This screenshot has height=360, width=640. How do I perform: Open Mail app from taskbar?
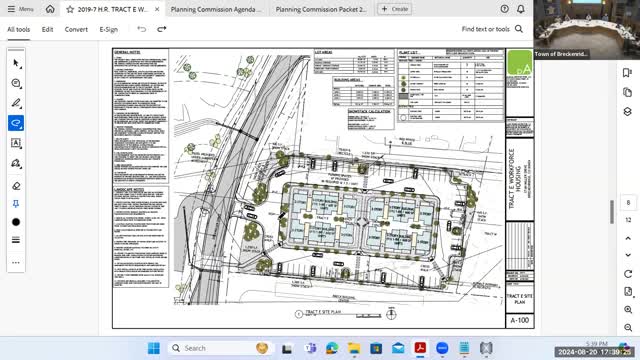click(398, 348)
